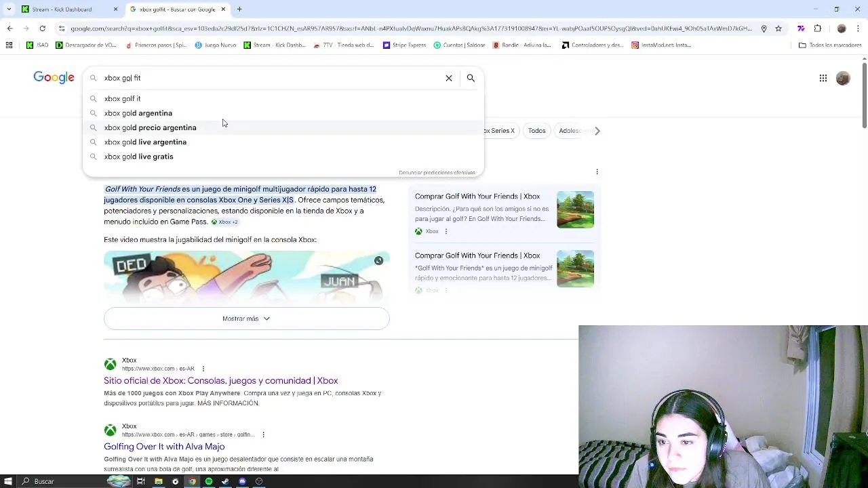This screenshot has width=868, height=488.
Task: Open the Juego Nuevo bookmark
Action: point(216,45)
